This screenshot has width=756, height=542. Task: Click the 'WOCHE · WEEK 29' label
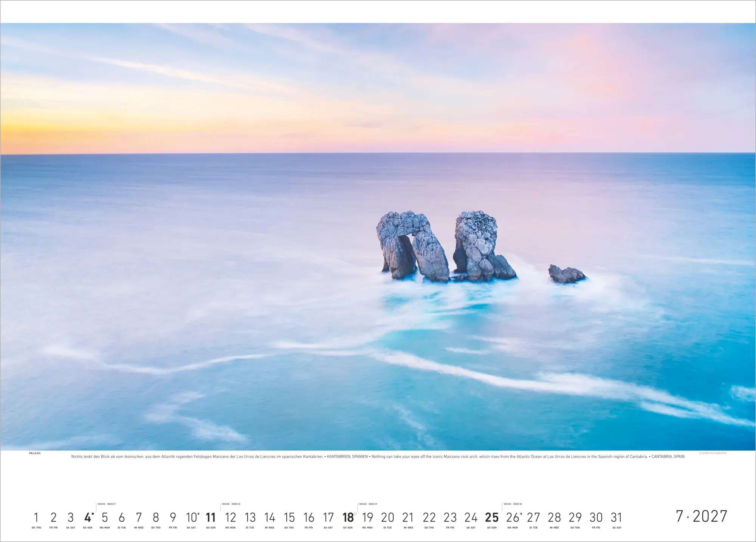tap(368, 504)
